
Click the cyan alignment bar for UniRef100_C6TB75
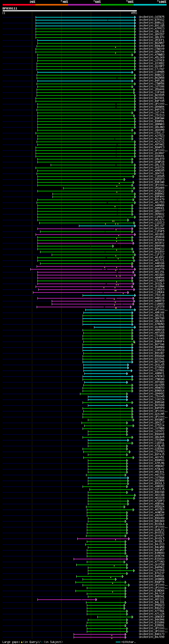[86, 17]
